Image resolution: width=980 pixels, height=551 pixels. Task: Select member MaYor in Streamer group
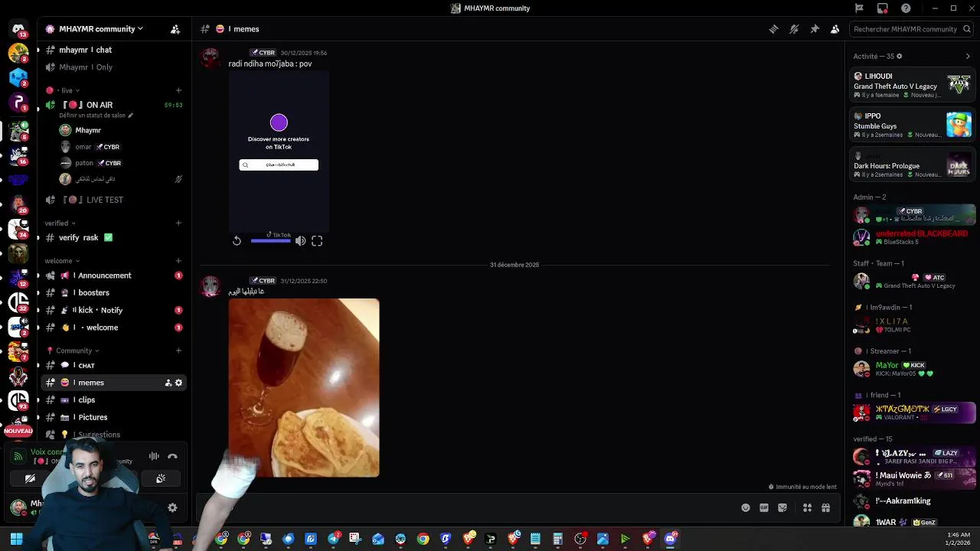pyautogui.click(x=913, y=369)
